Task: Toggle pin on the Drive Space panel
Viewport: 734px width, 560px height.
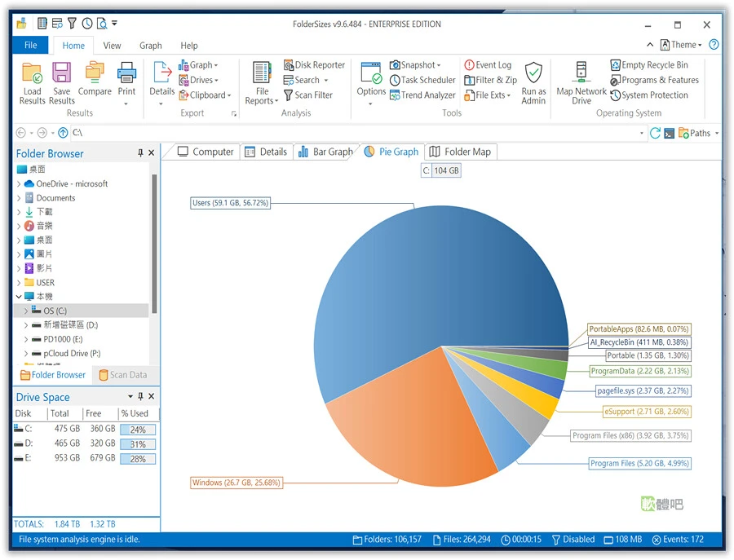Action: [140, 397]
